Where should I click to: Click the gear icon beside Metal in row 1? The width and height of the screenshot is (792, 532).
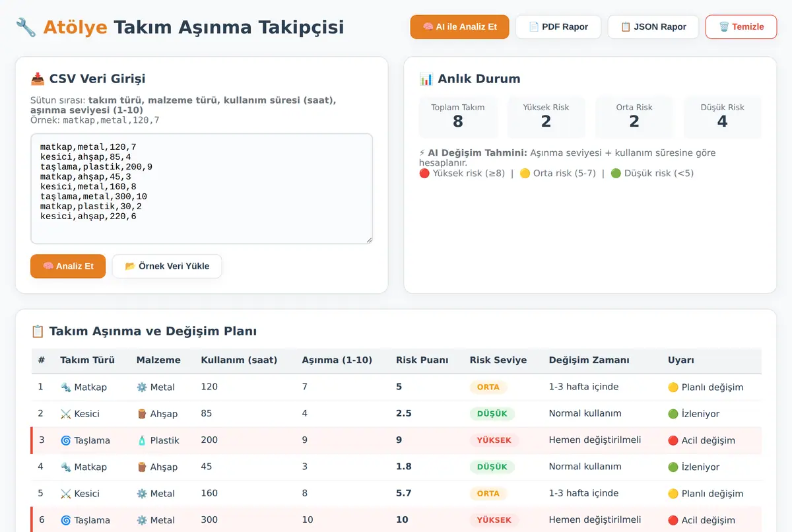[x=142, y=387]
